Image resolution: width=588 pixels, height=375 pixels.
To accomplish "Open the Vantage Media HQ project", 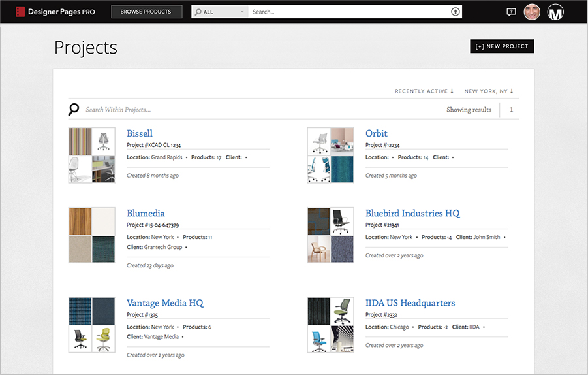I will 165,303.
